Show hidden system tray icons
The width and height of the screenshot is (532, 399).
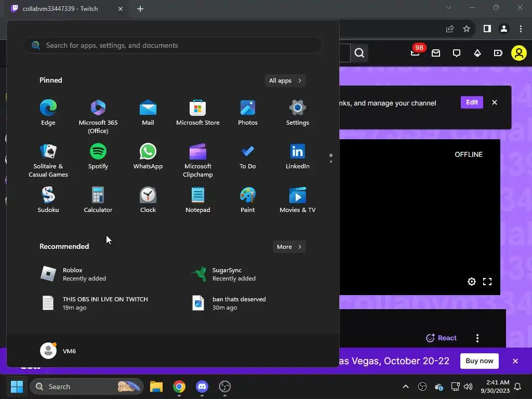[405, 387]
